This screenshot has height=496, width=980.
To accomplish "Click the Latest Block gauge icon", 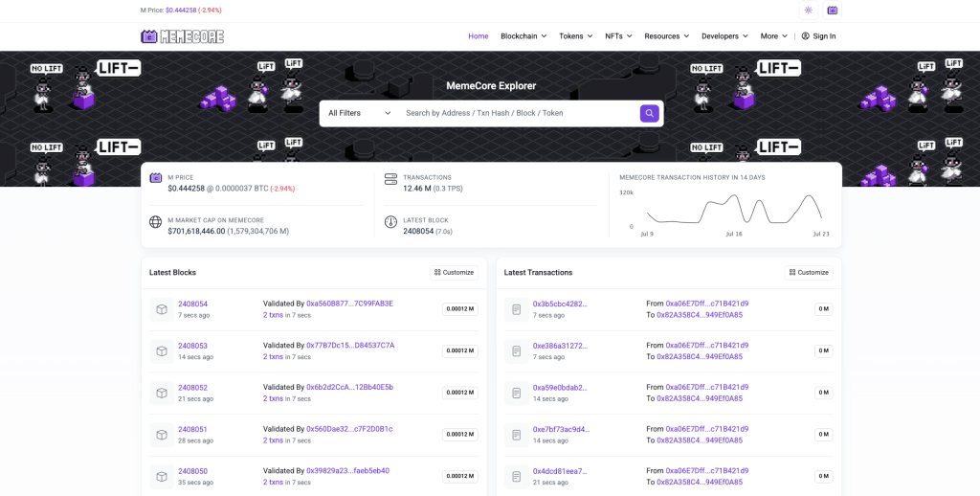I will pos(390,222).
